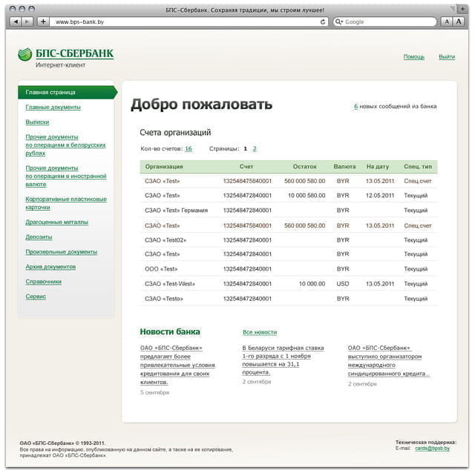Click the Счет column header
Screen dimensions: 475x476
(x=246, y=167)
